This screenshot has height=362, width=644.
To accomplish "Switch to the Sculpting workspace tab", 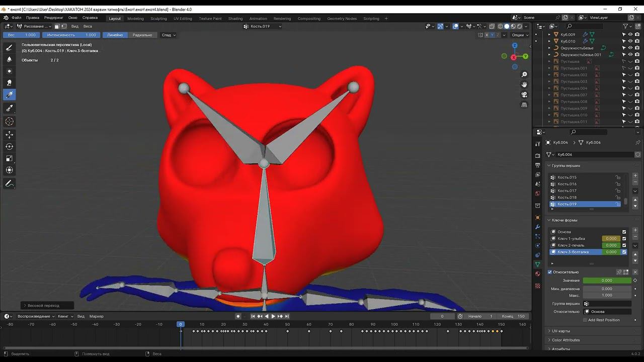I will (x=158, y=19).
